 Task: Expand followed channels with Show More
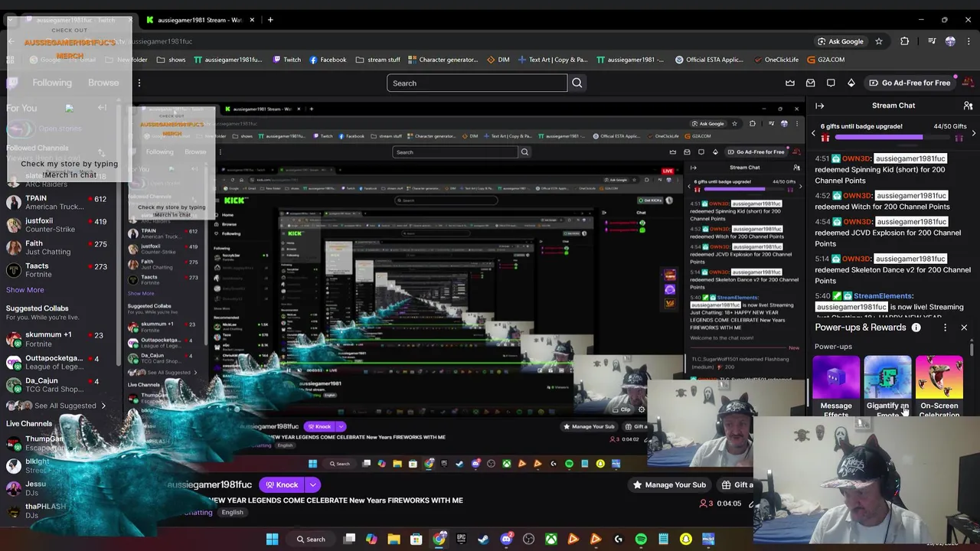pyautogui.click(x=25, y=290)
